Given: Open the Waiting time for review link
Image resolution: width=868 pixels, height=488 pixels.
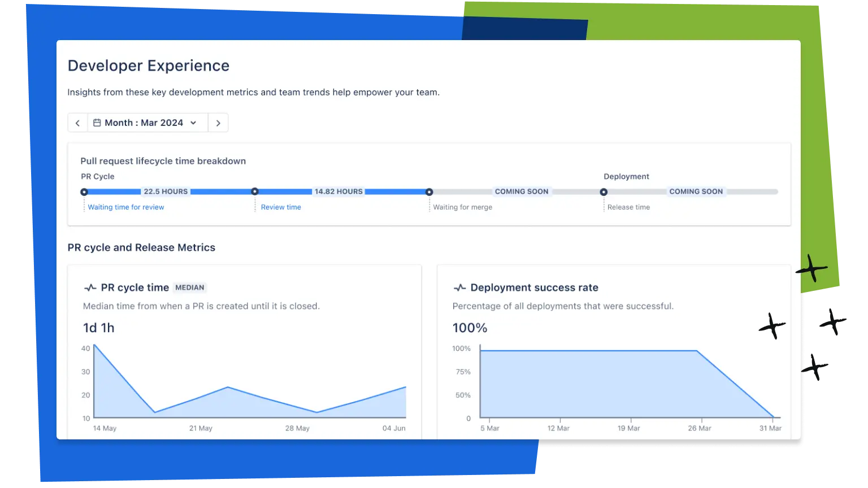Looking at the screenshot, I should [126, 207].
